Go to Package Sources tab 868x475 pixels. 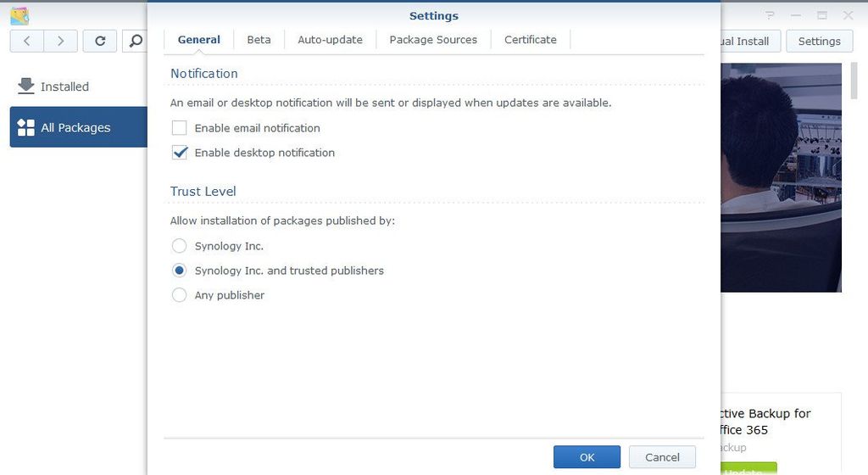click(x=433, y=40)
